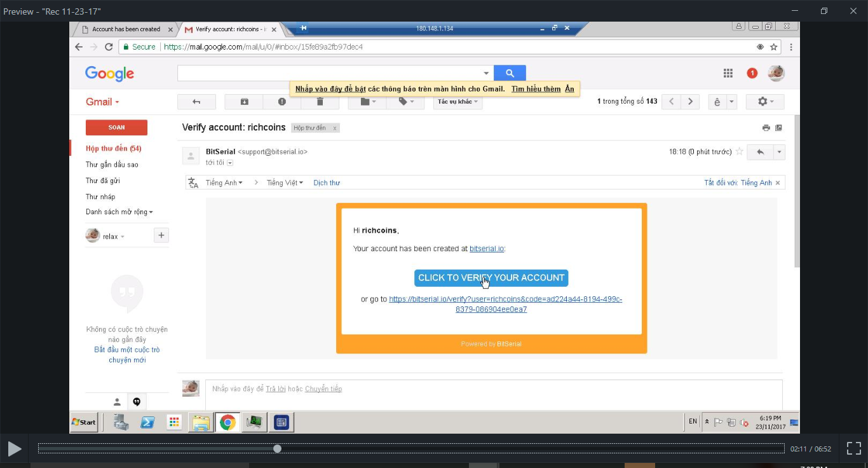Screen dimensions: 868x468
Task: Click the Gmail archive icon
Action: click(245, 102)
